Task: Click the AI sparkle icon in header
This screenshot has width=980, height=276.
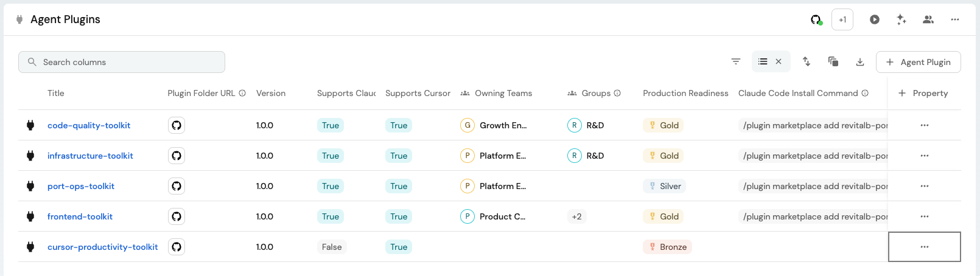Action: coord(901,19)
